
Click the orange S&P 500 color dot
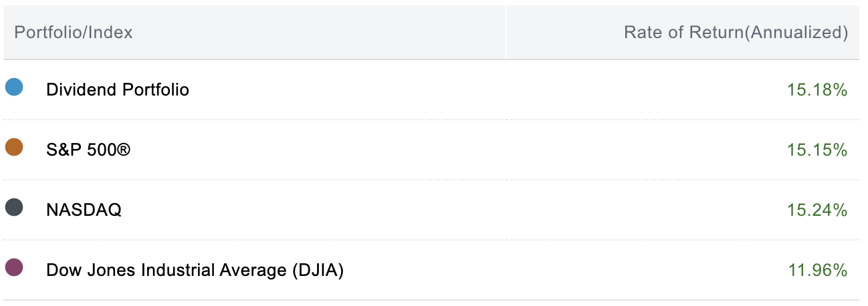tap(14, 147)
